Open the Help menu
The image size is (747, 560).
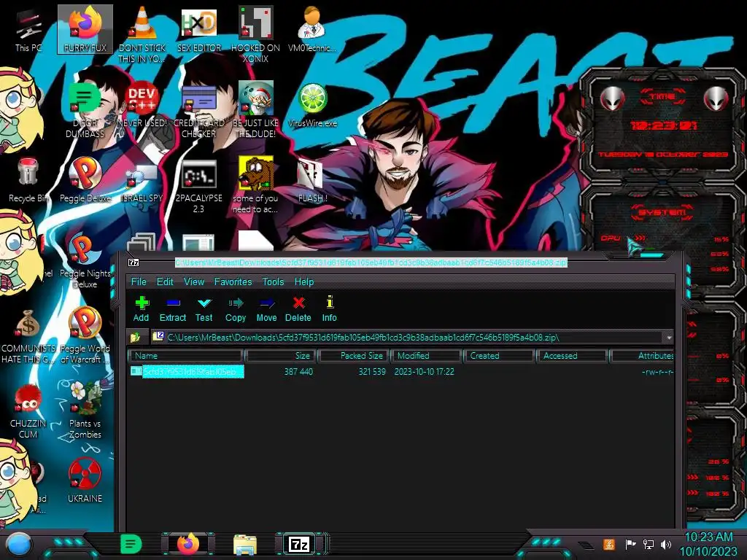(x=304, y=282)
